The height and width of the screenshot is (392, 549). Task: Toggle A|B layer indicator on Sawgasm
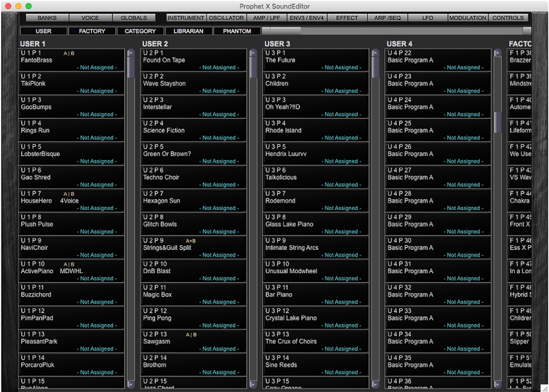click(191, 334)
